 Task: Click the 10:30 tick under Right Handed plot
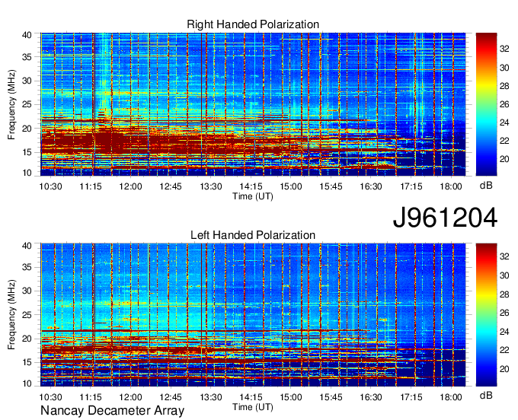click(x=50, y=186)
